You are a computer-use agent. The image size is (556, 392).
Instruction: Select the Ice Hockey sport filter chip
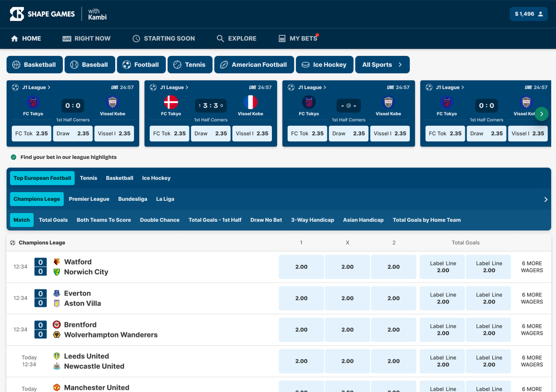pyautogui.click(x=324, y=65)
